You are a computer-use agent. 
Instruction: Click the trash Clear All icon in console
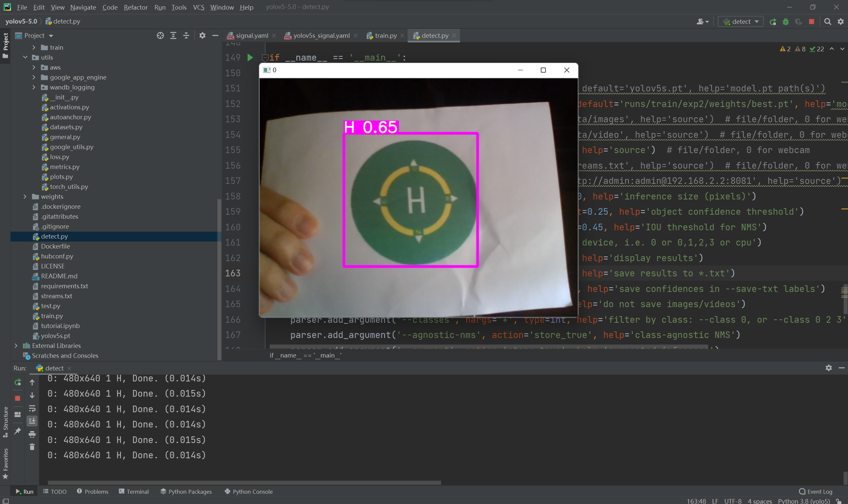point(32,447)
